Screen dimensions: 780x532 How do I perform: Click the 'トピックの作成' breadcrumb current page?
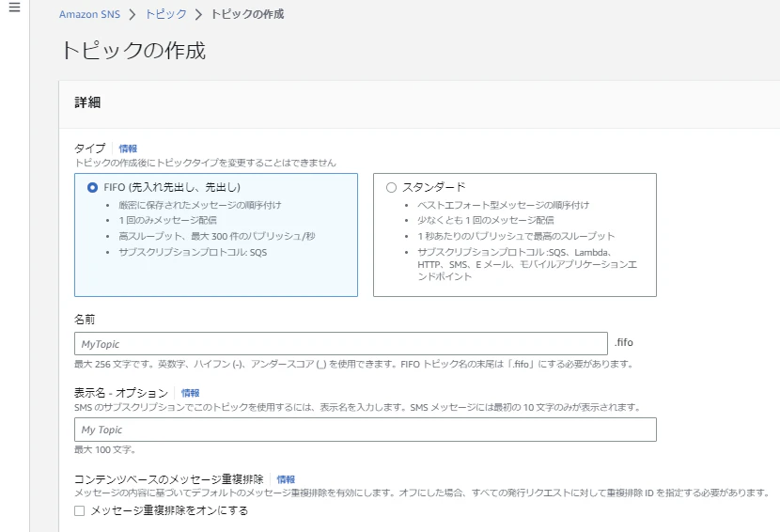[247, 14]
